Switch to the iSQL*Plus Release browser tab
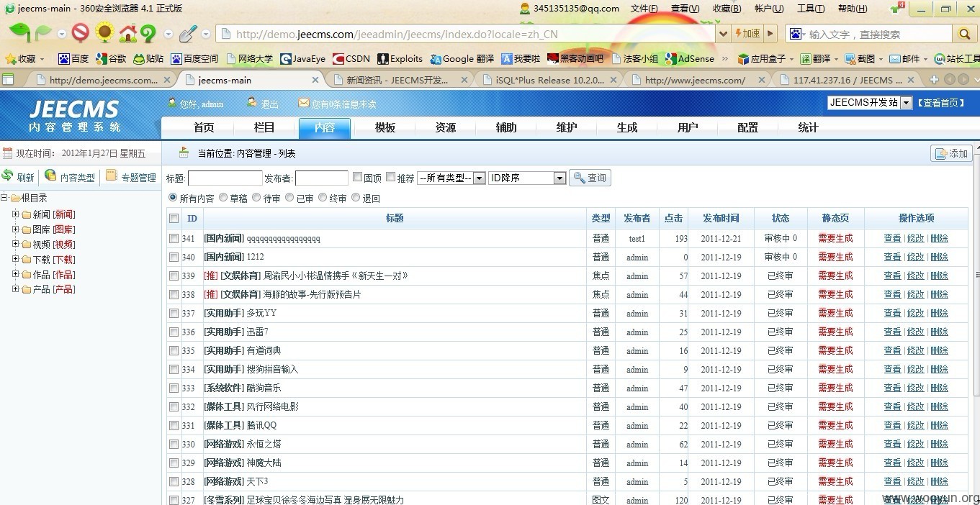 pos(549,80)
